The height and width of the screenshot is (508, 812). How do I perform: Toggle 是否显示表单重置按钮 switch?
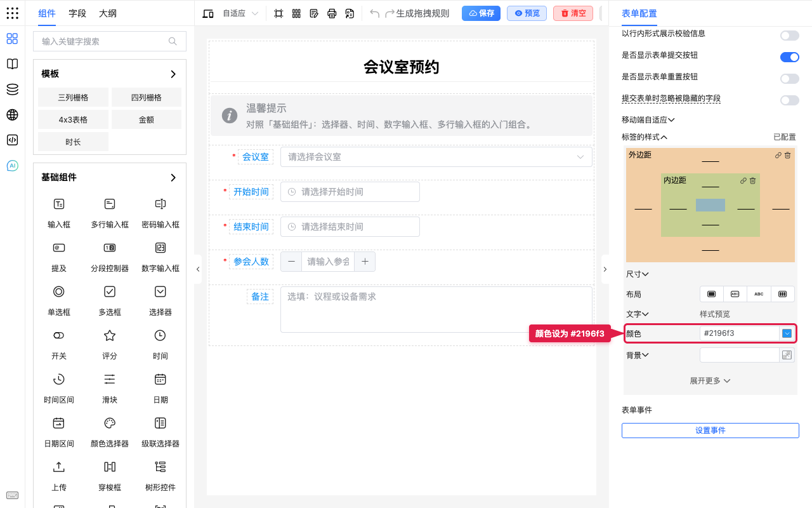pyautogui.click(x=790, y=79)
